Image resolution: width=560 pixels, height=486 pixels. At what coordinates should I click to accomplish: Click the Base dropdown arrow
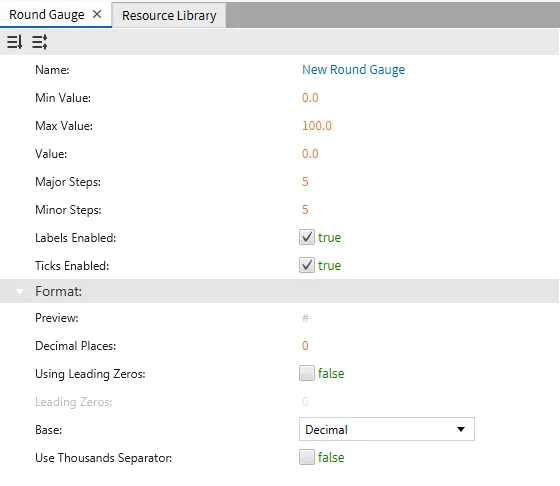(x=461, y=429)
